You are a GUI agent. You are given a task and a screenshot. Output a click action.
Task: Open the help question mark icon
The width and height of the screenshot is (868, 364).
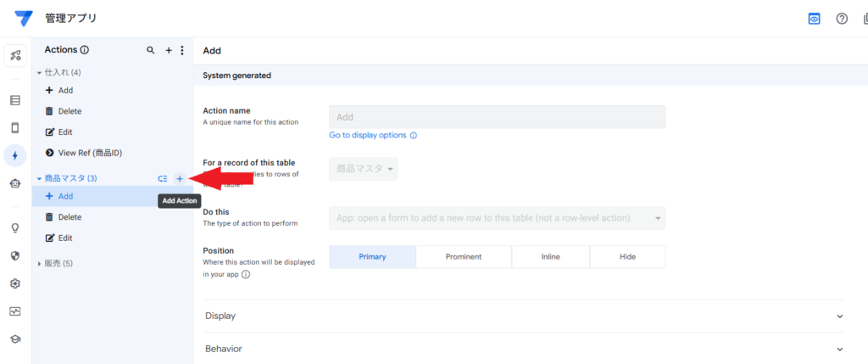pos(842,19)
